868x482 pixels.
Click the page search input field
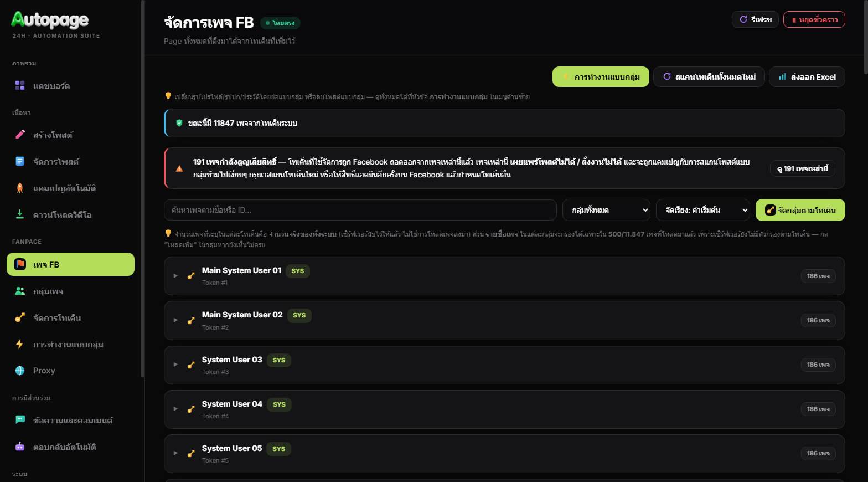pos(360,210)
